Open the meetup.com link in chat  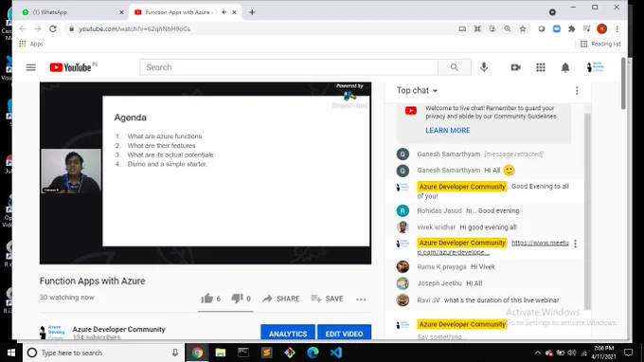click(492, 247)
